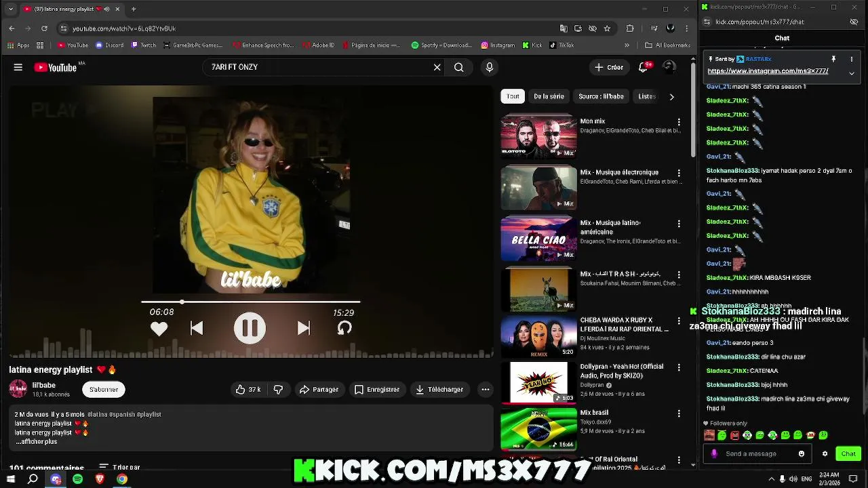Open the Instagram bookmark

point(498,45)
